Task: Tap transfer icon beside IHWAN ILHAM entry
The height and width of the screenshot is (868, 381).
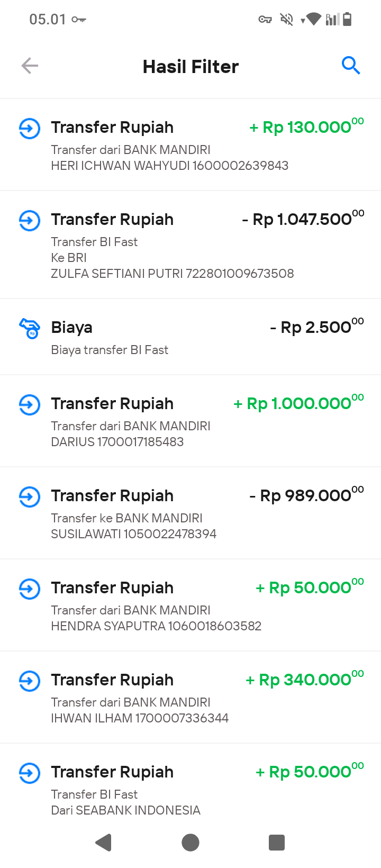Action: [x=30, y=681]
